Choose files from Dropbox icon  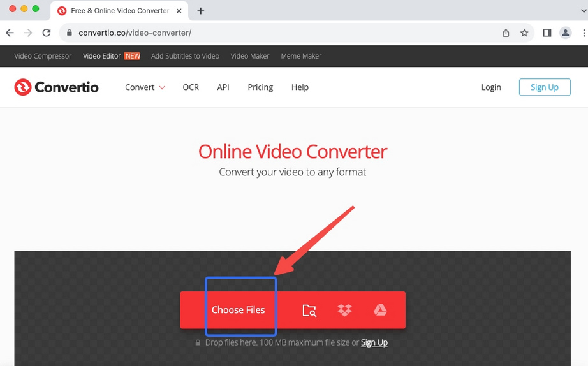click(x=344, y=310)
